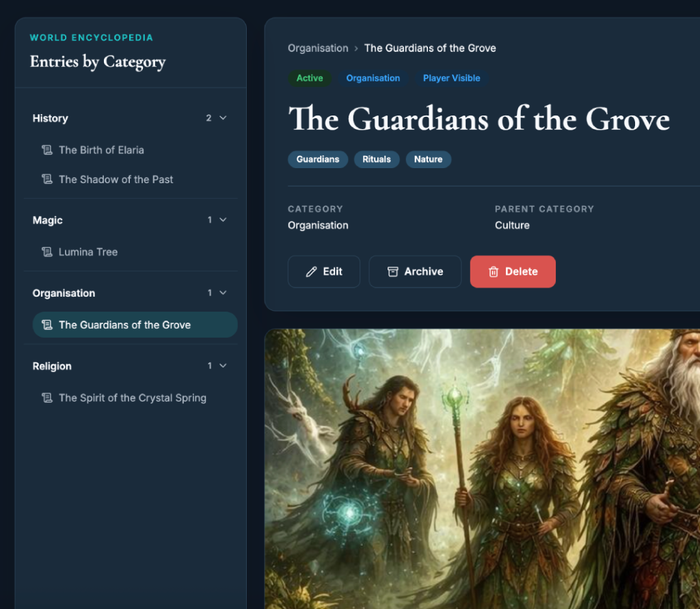700x609 pixels.
Task: Click the Organisation heading in the sidebar
Action: tap(64, 293)
